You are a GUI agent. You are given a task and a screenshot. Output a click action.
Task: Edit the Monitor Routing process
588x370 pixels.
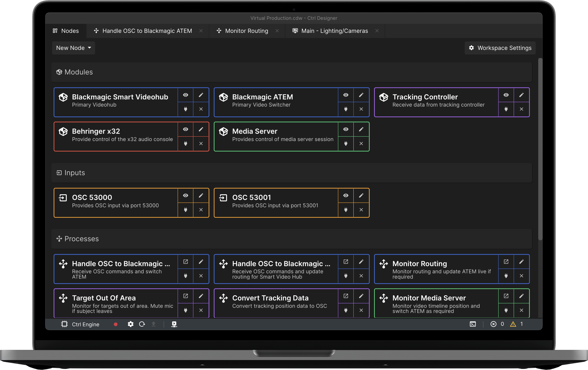[521, 261]
